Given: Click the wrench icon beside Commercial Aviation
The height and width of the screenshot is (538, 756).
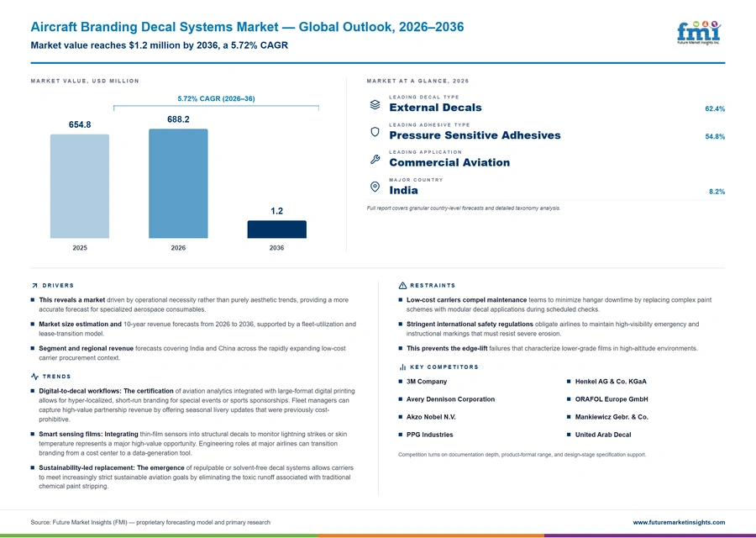Looking at the screenshot, I should tap(375, 159).
